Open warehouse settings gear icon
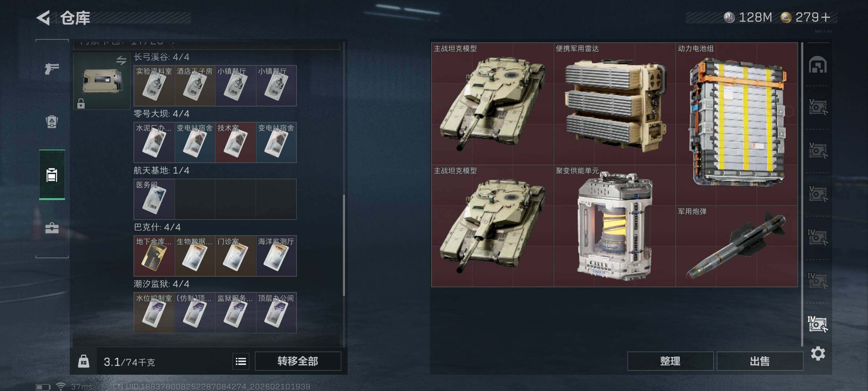Image resolution: width=868 pixels, height=391 pixels. [x=818, y=353]
